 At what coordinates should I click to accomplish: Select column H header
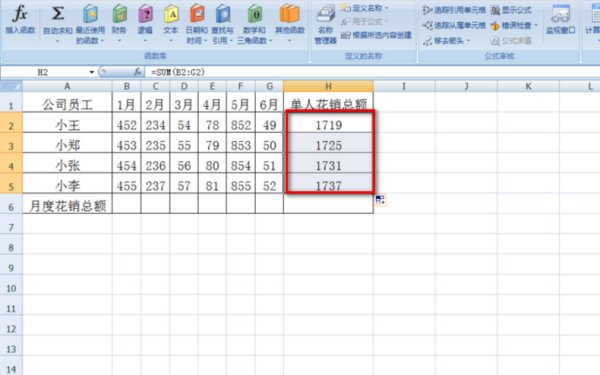pos(328,86)
